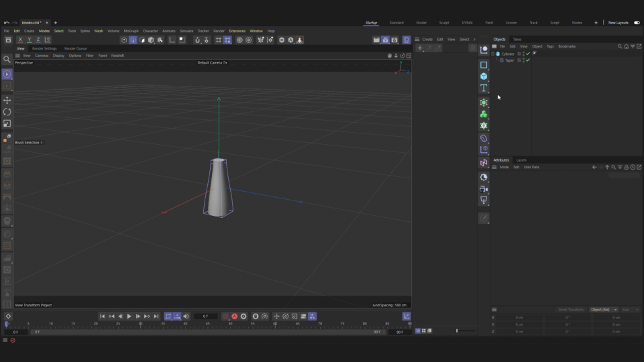
Task: Lock the Attributes manager element
Action: click(x=627, y=167)
